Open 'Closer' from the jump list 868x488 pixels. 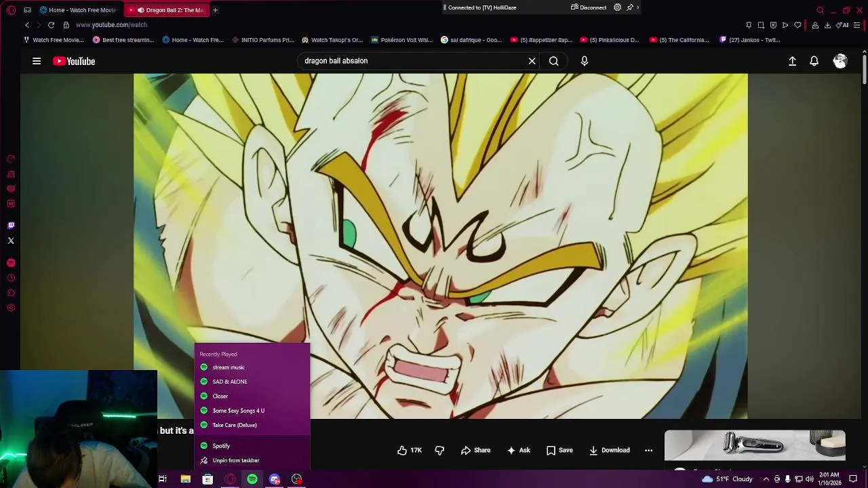click(252, 396)
